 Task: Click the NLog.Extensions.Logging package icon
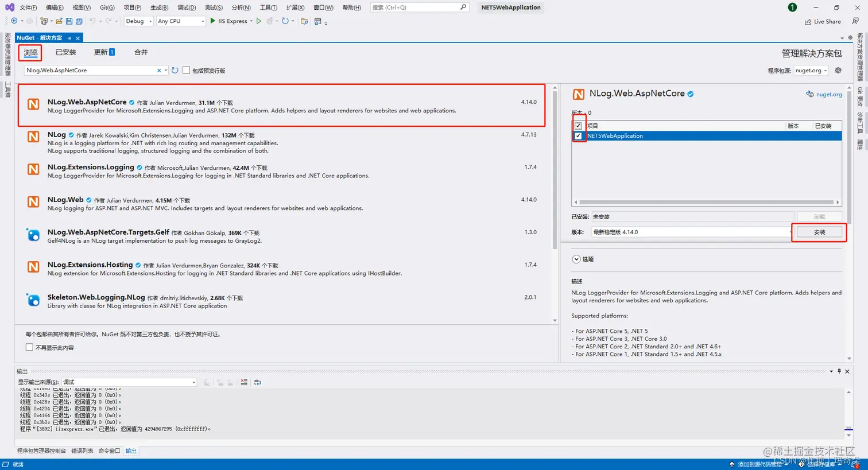tap(33, 169)
